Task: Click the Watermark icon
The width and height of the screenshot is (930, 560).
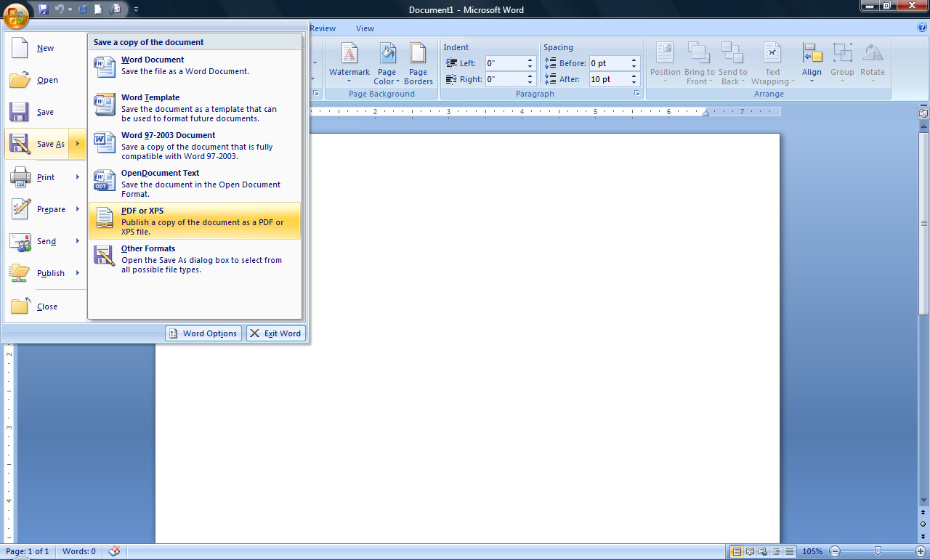Action: coord(349,54)
